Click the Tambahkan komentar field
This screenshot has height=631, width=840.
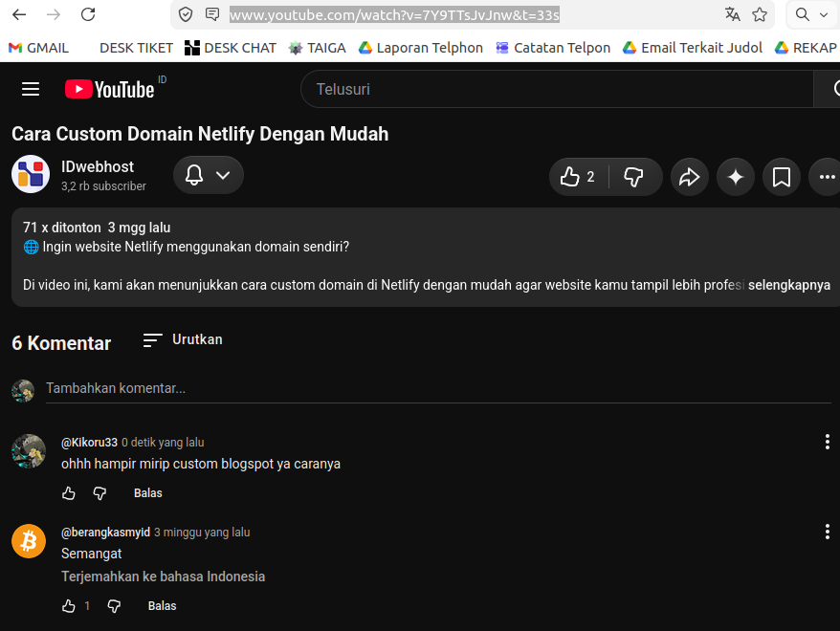point(438,388)
